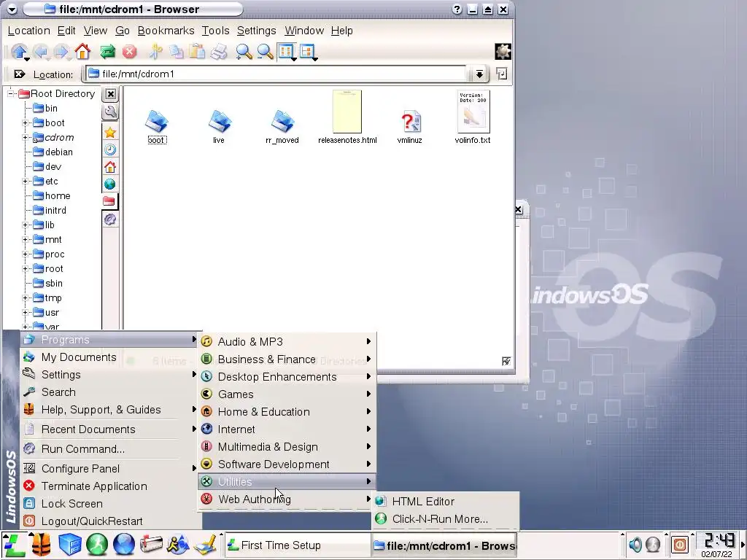Click the First Time Setup taskbar button
This screenshot has width=747, height=560.
297,545
